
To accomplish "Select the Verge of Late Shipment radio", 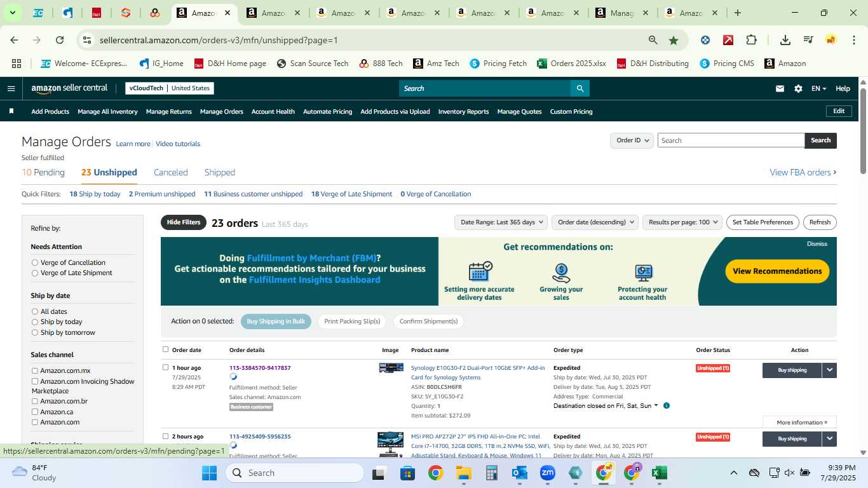I will pos(35,273).
